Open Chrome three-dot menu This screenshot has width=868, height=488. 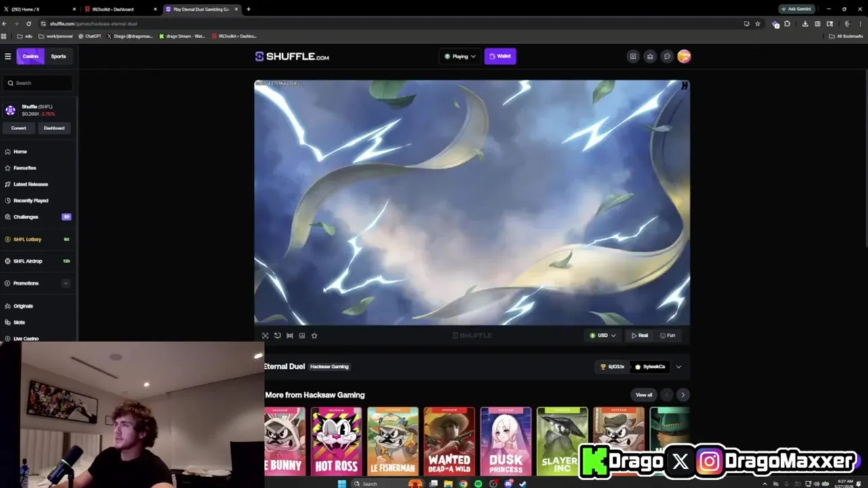tap(862, 24)
